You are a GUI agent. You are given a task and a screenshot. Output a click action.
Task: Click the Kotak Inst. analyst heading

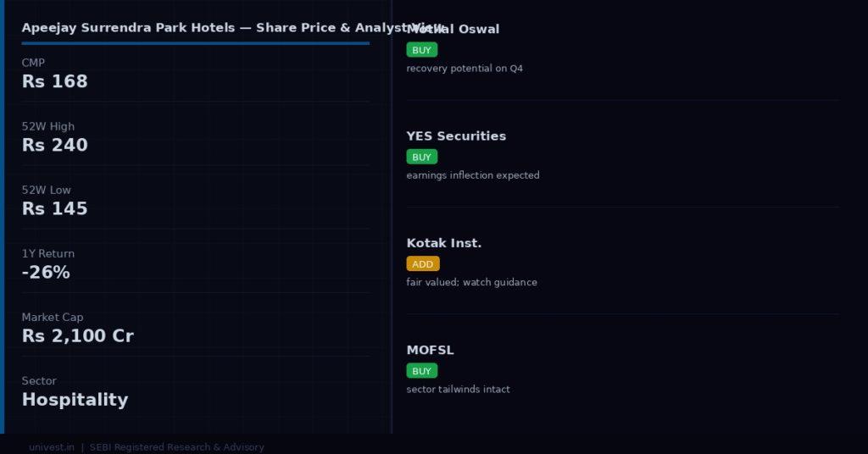click(x=444, y=243)
